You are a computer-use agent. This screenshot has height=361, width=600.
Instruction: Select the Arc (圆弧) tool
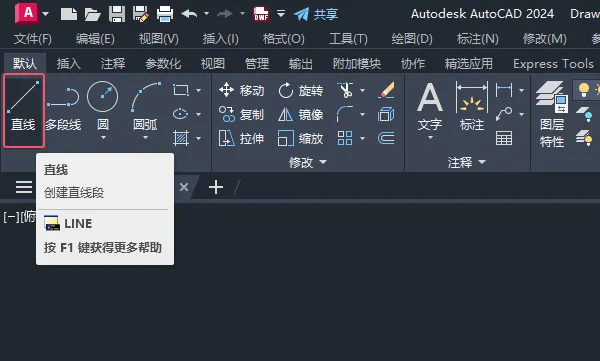coord(145,105)
